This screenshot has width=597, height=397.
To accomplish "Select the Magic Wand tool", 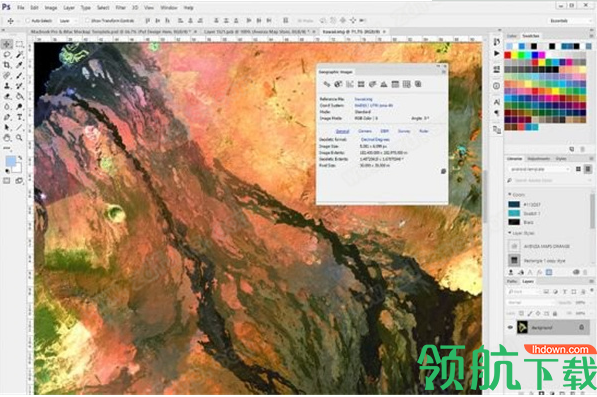I will [19, 55].
